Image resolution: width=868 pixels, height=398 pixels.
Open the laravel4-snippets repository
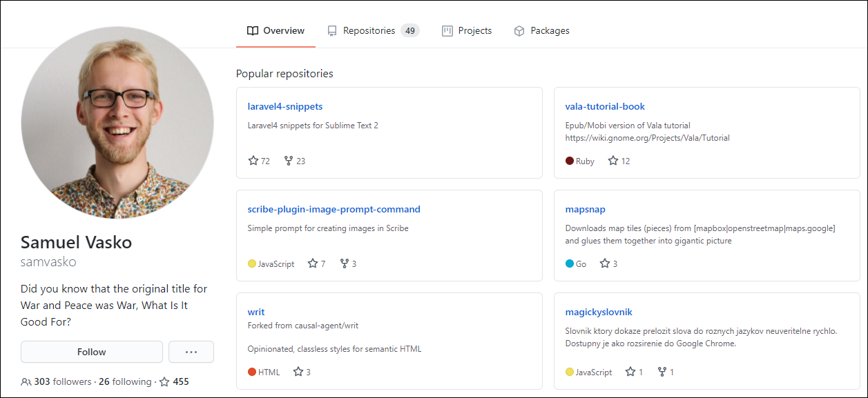[285, 106]
